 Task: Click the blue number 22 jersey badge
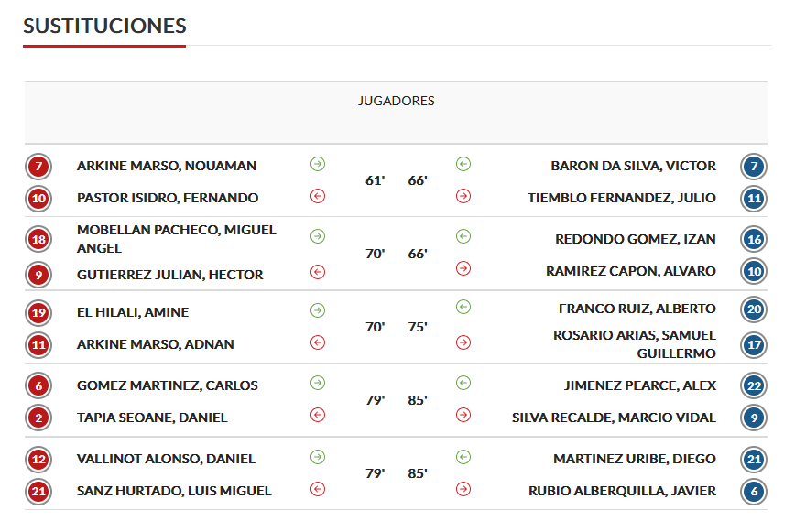click(754, 386)
